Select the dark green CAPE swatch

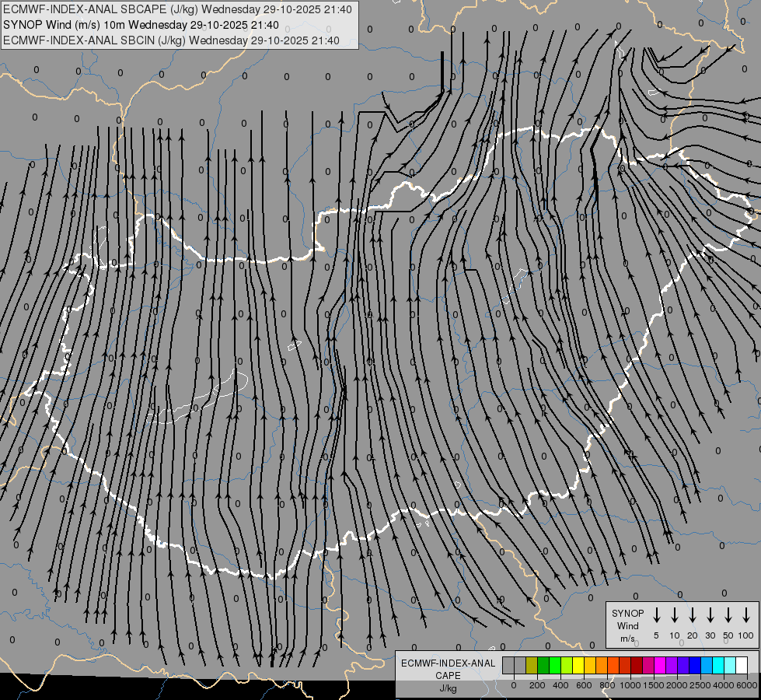coord(543,665)
